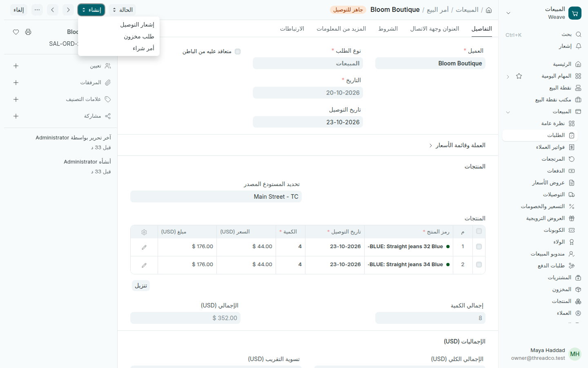Viewport: 588px width, 368px height.
Task: Open the three-dots more menu
Action: tap(37, 10)
